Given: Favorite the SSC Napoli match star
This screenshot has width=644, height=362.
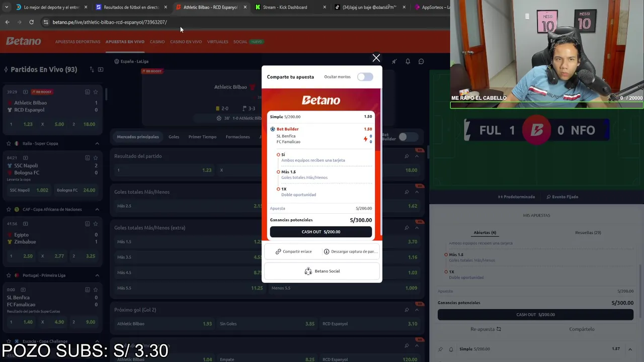Looking at the screenshot, I should click(95, 158).
